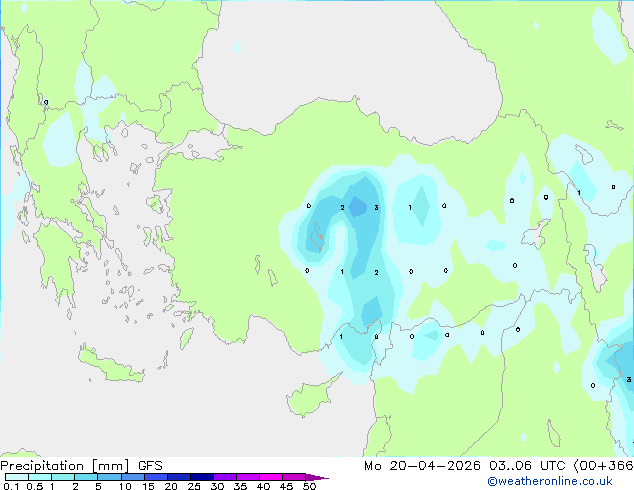
Task: Pick the 10–15 mm blue legend swatch
Action: (133, 477)
